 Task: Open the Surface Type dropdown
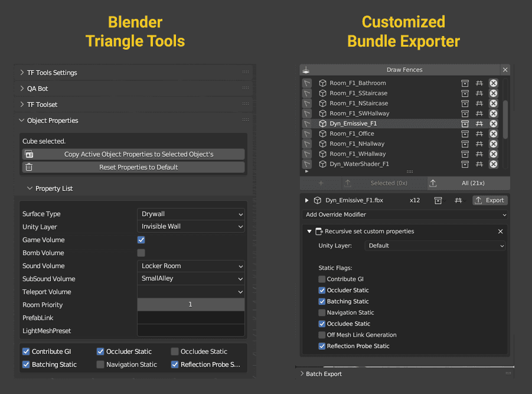(x=191, y=214)
